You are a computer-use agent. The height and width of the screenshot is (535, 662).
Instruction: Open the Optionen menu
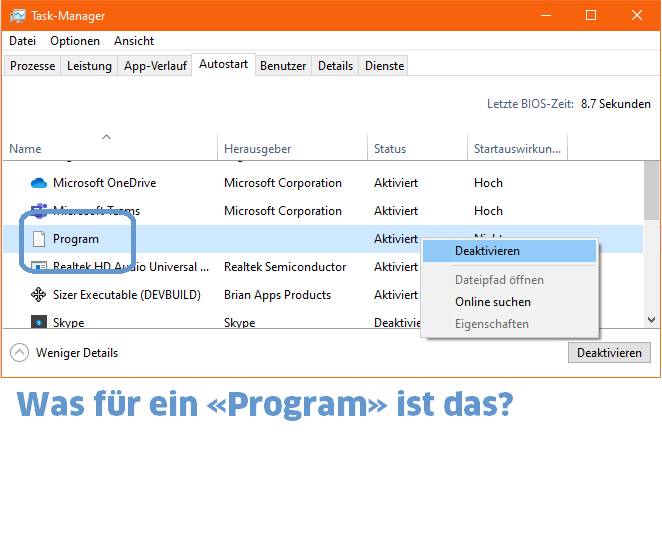tap(75, 41)
